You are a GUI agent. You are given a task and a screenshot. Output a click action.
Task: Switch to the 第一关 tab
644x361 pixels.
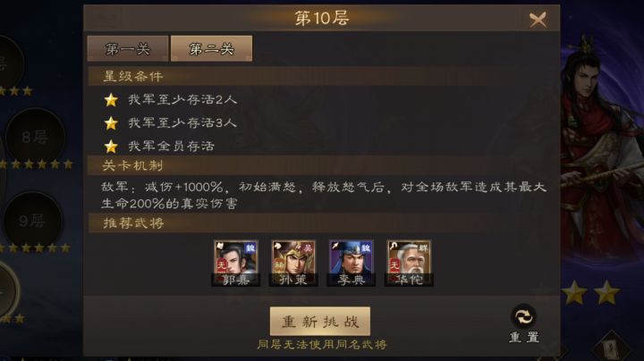[128, 49]
